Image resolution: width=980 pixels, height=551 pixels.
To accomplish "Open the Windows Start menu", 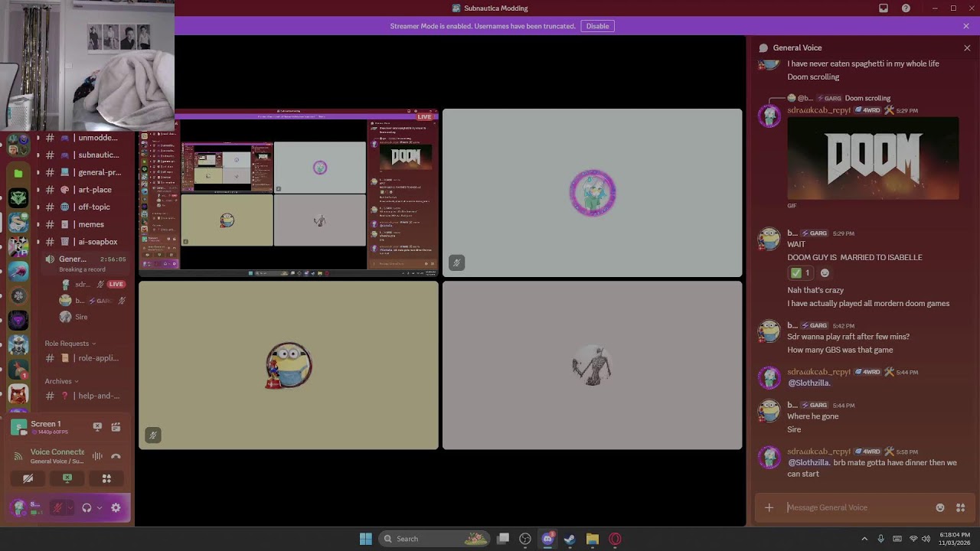I will pyautogui.click(x=365, y=539).
